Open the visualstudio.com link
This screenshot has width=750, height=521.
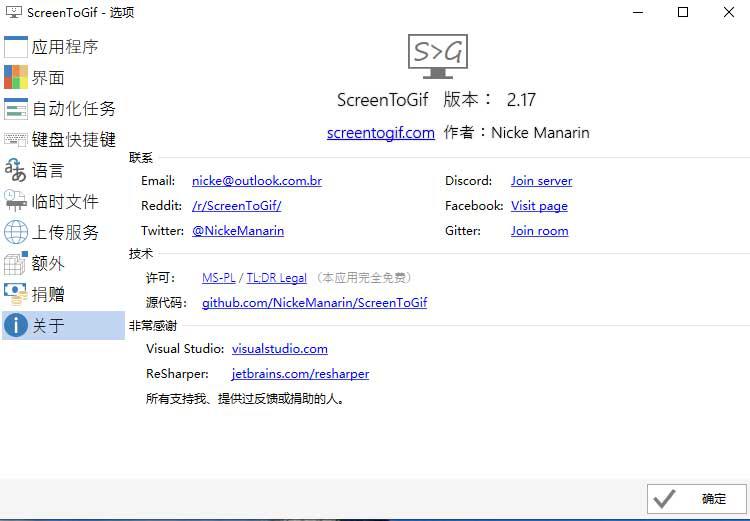point(280,348)
